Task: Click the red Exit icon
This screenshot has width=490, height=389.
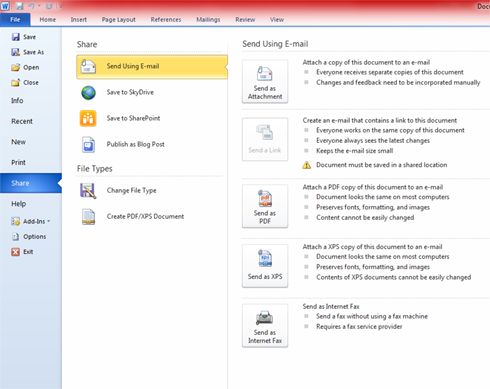Action: tap(16, 252)
